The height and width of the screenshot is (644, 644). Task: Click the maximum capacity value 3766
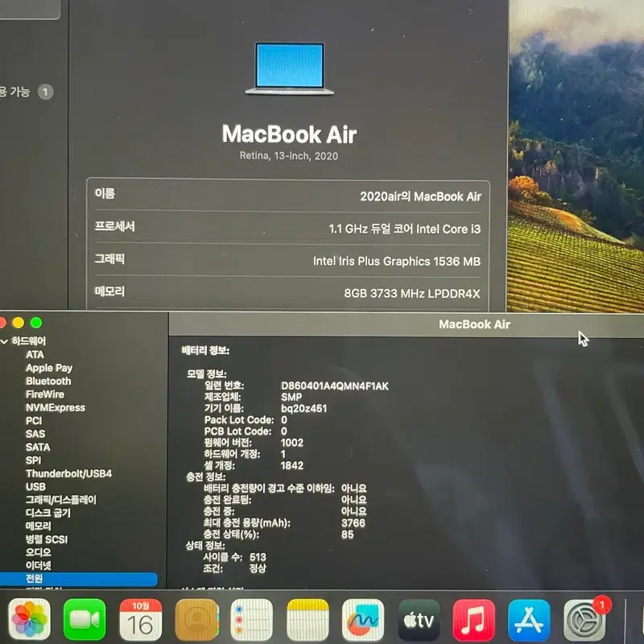(353, 522)
